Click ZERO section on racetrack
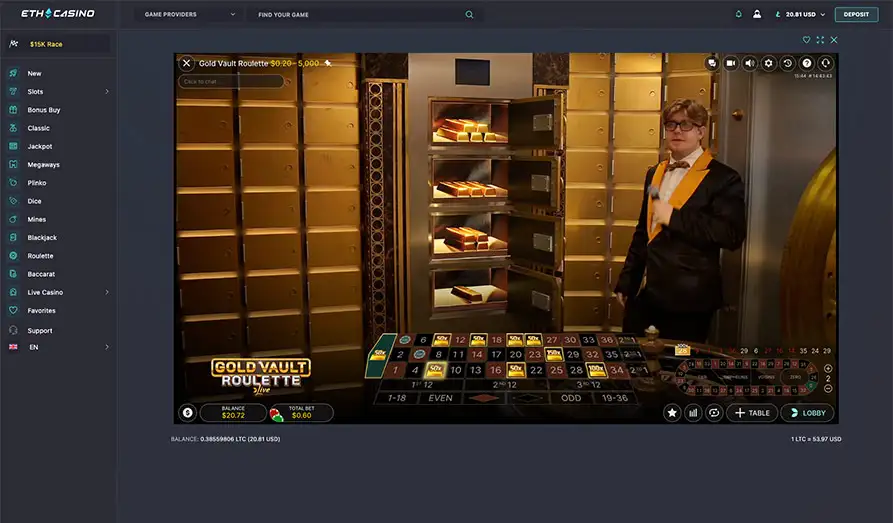The width and height of the screenshot is (893, 523). tap(796, 377)
